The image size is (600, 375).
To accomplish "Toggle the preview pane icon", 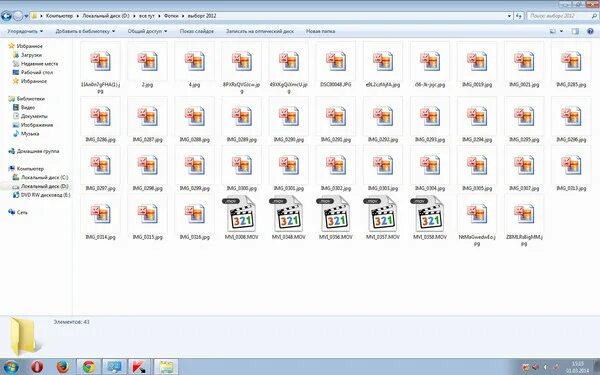I will click(x=575, y=31).
